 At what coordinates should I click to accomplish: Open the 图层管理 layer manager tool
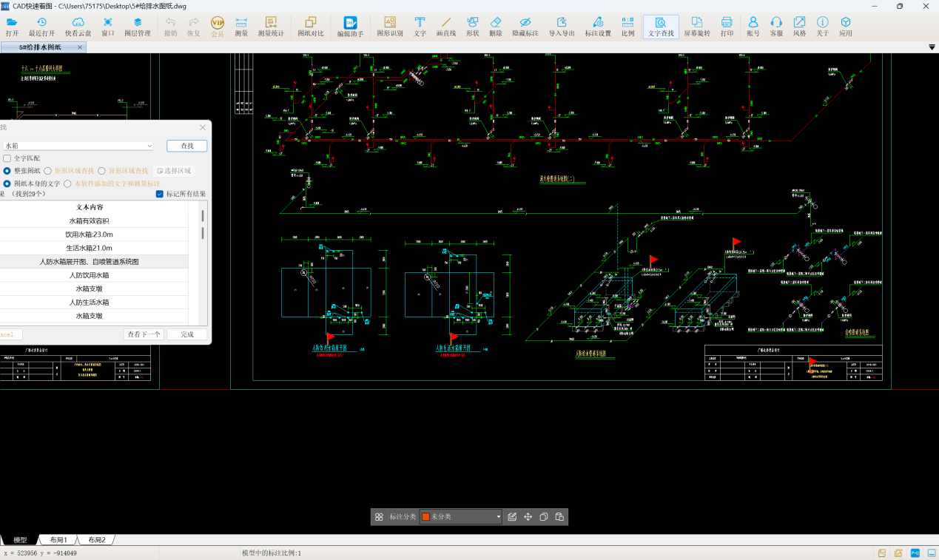click(x=137, y=27)
